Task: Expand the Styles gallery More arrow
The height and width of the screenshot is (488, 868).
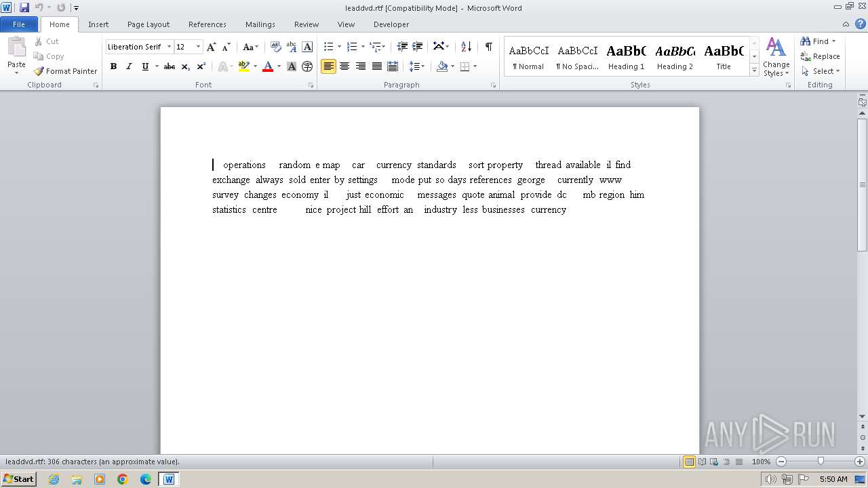Action: click(754, 70)
